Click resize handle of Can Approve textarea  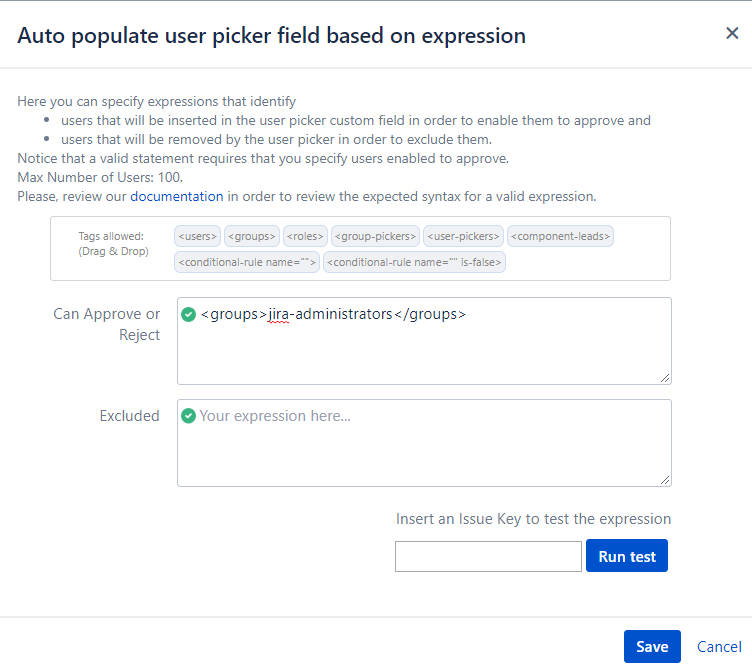665,378
